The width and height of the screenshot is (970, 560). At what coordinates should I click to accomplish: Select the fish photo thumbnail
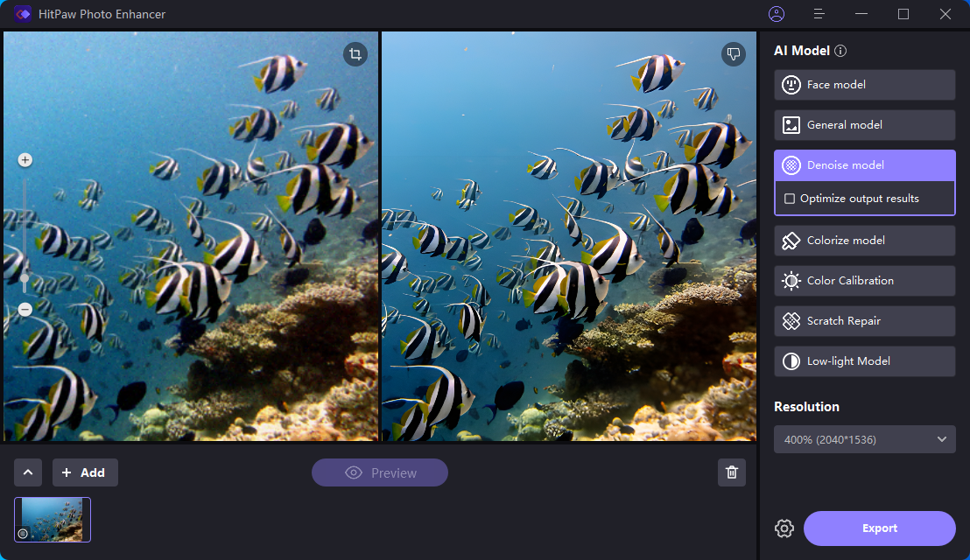tap(52, 519)
